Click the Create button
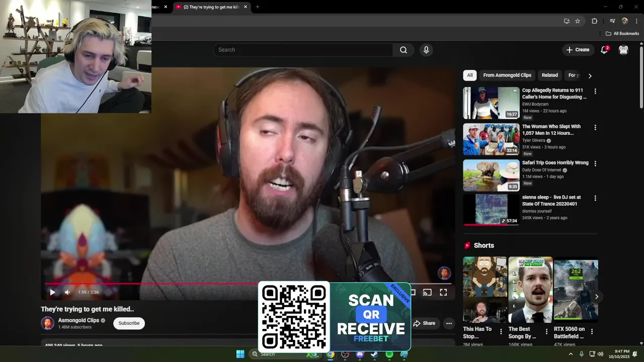 pos(578,50)
